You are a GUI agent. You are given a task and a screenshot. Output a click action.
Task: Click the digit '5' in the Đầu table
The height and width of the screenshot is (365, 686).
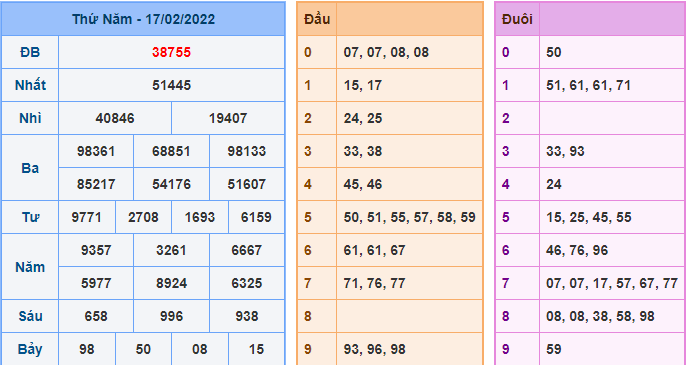(308, 218)
